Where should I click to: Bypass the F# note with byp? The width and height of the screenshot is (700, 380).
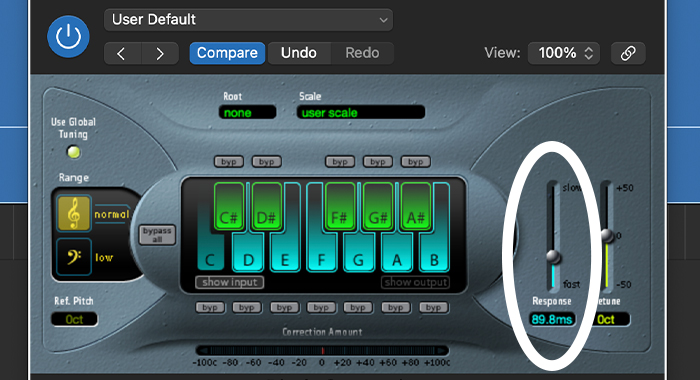coord(340,161)
